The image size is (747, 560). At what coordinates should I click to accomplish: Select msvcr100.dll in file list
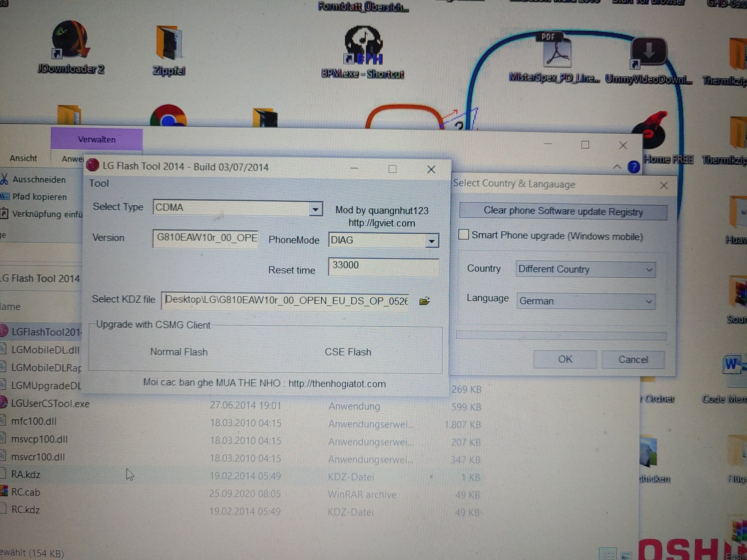click(37, 457)
